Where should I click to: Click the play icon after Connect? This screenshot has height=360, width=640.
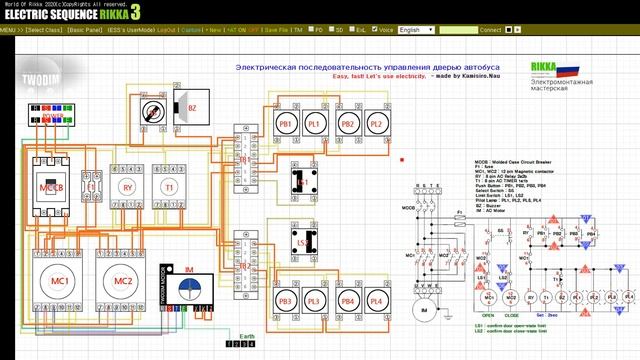click(518, 30)
